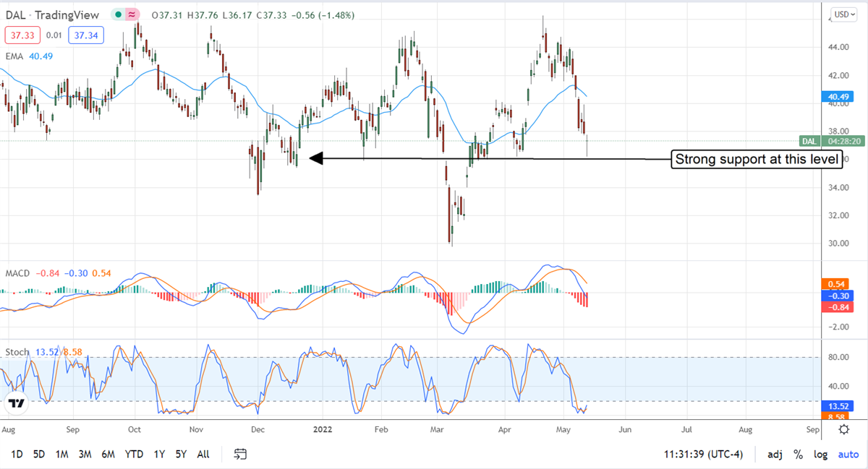Open the USD currency dropdown
Image resolution: width=868 pixels, height=469 pixels.
click(x=843, y=14)
